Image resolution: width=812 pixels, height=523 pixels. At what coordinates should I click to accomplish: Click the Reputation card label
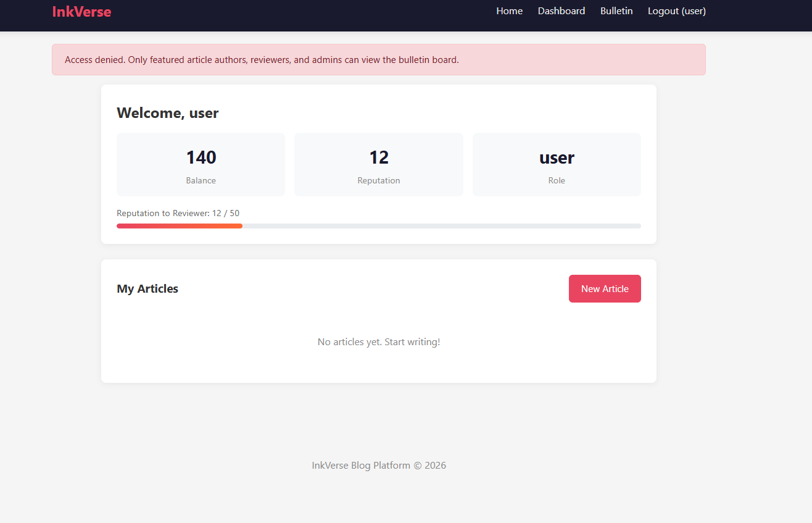[379, 180]
